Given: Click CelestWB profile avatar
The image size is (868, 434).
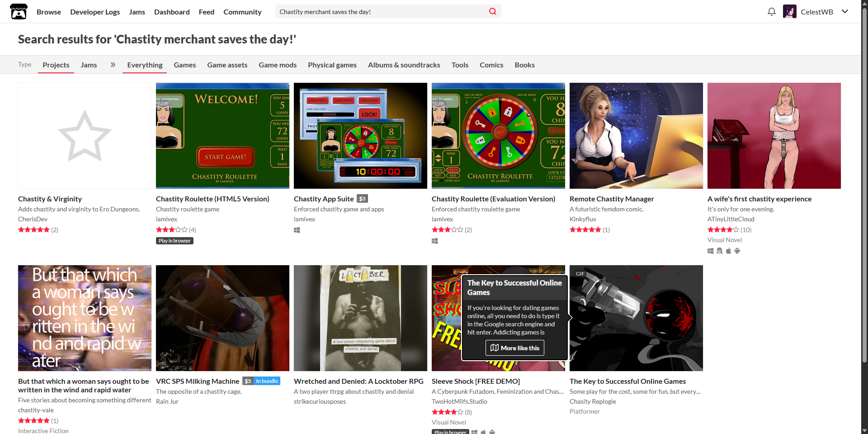Looking at the screenshot, I should tap(790, 12).
